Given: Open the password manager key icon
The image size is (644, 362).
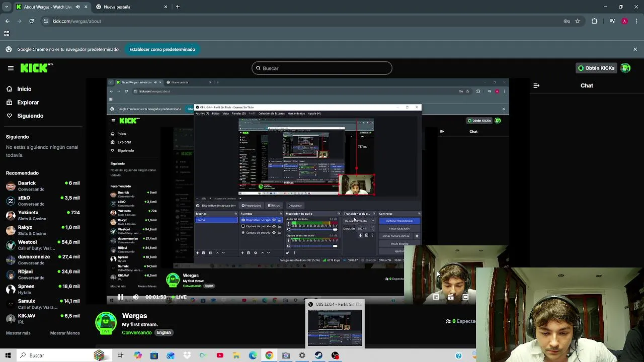Looking at the screenshot, I should 567,21.
